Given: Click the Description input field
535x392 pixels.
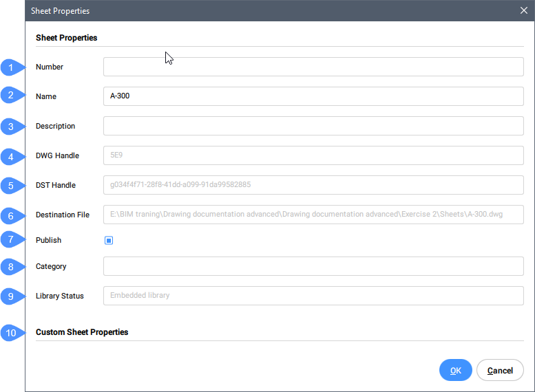Looking at the screenshot, I should tap(313, 126).
